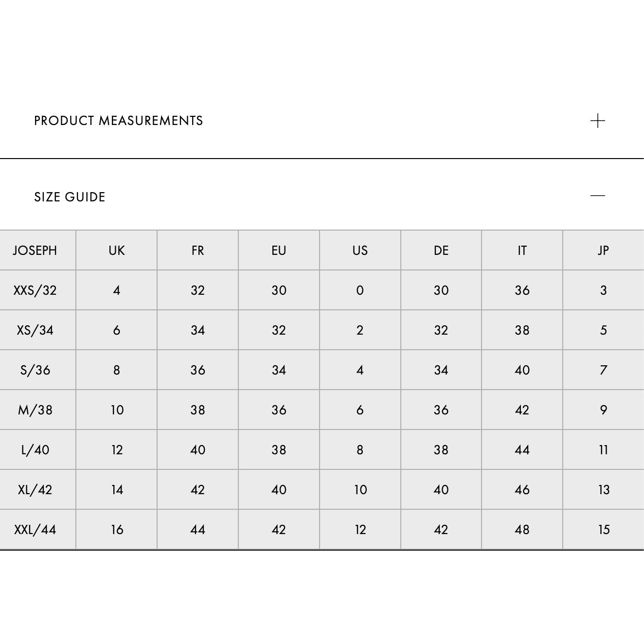Click the Size Guide section heading
The image size is (644, 644).
click(x=70, y=197)
